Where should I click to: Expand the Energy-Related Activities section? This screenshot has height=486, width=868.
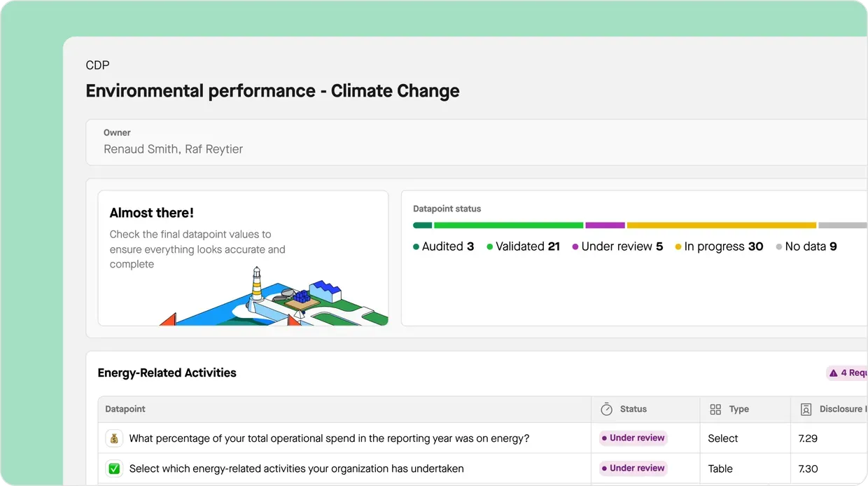(x=167, y=373)
